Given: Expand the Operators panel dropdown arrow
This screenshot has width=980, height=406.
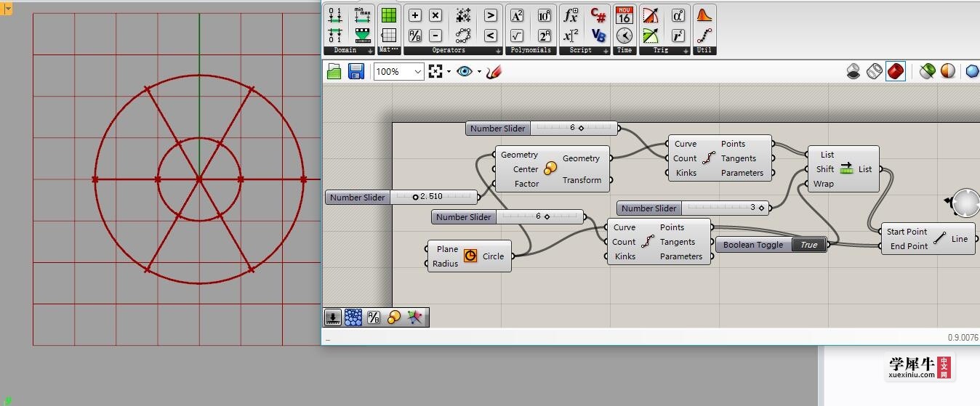Looking at the screenshot, I should [x=498, y=51].
